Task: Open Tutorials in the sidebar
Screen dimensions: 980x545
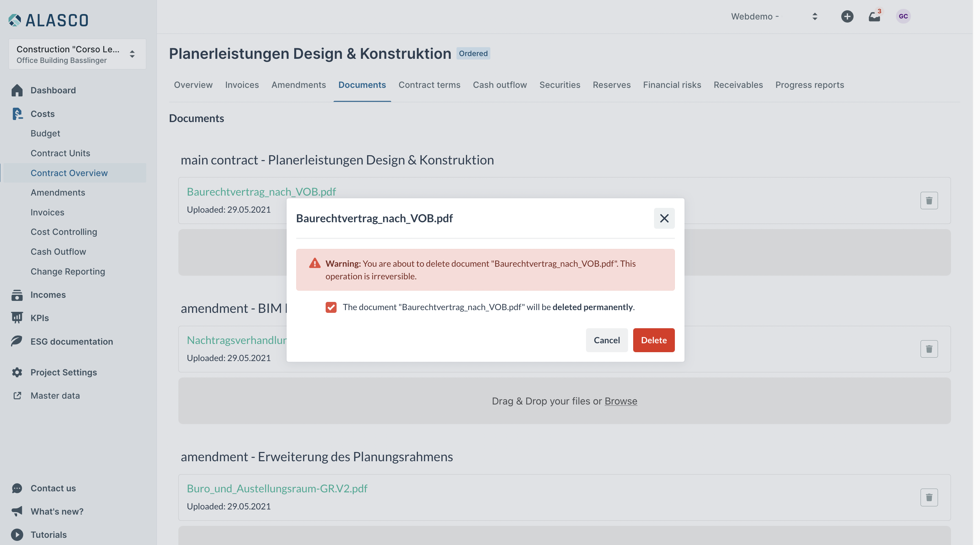Action: click(49, 535)
